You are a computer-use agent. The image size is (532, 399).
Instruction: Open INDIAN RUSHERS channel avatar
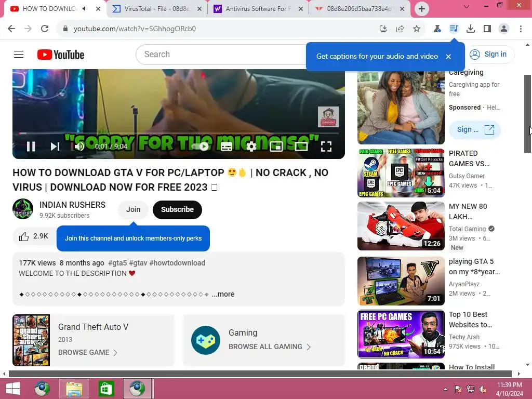23,209
